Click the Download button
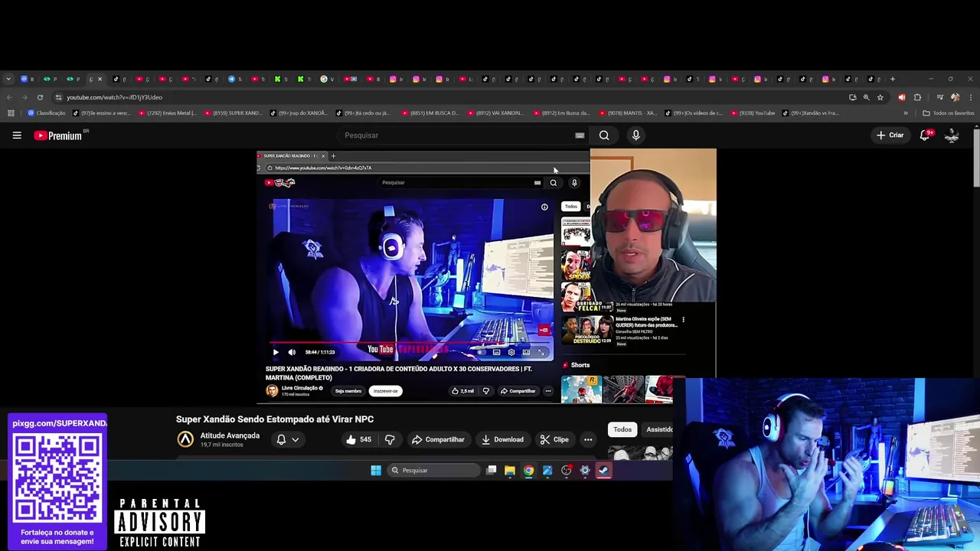 [502, 439]
